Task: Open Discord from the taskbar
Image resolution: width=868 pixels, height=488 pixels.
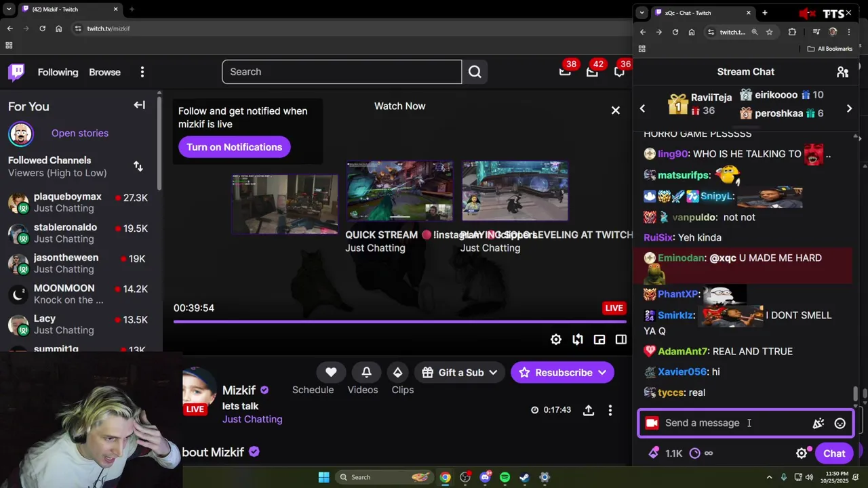Action: [485, 477]
